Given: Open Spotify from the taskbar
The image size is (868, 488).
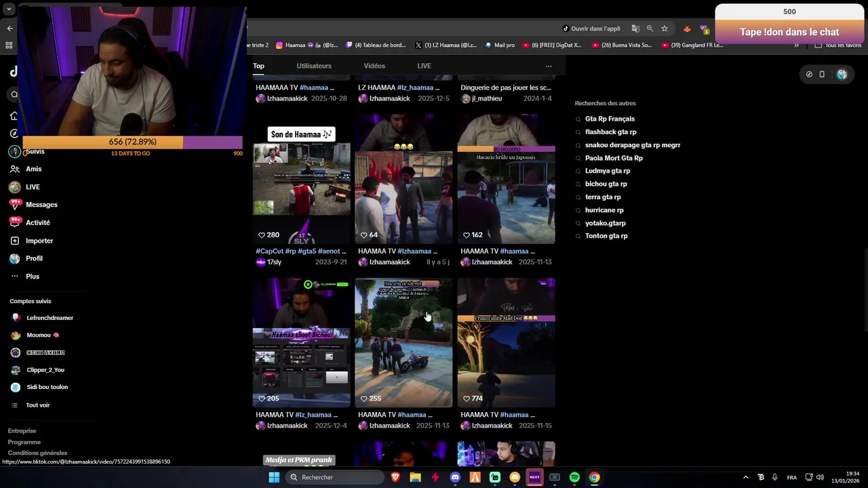Looking at the screenshot, I should [x=574, y=477].
